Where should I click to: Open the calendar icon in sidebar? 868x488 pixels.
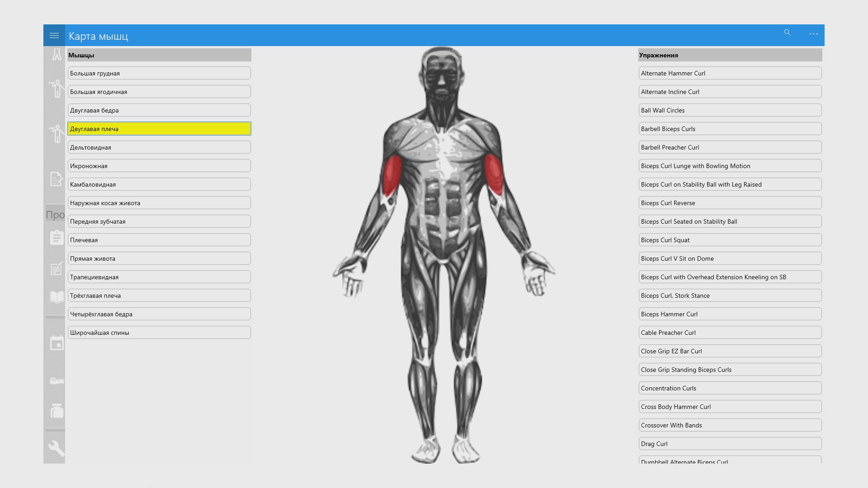click(x=57, y=343)
